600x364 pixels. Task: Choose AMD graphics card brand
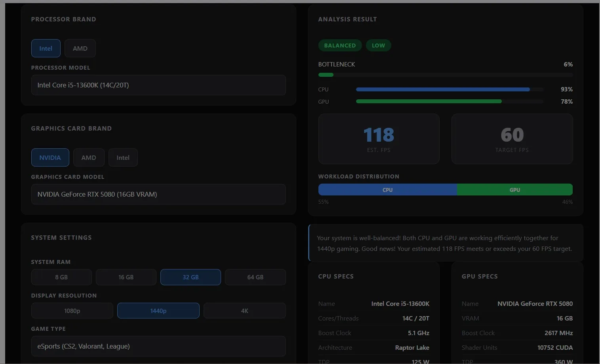(89, 157)
